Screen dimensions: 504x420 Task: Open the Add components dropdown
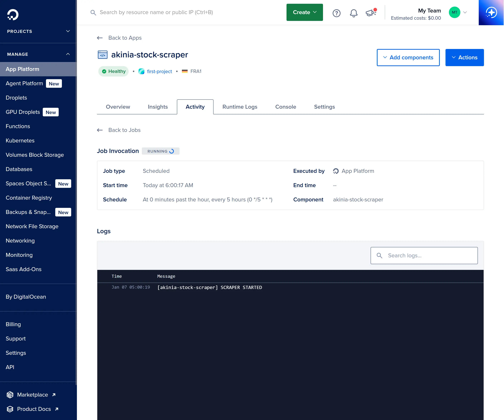(408, 58)
